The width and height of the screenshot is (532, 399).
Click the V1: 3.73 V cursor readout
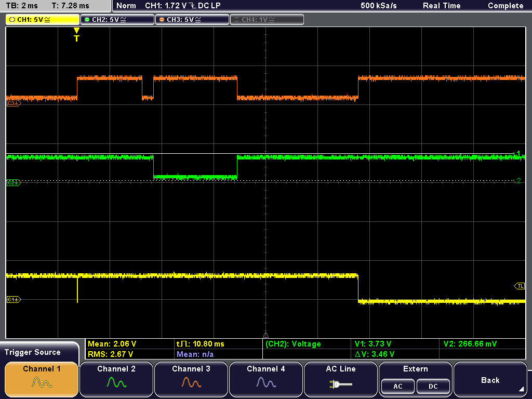pos(373,344)
